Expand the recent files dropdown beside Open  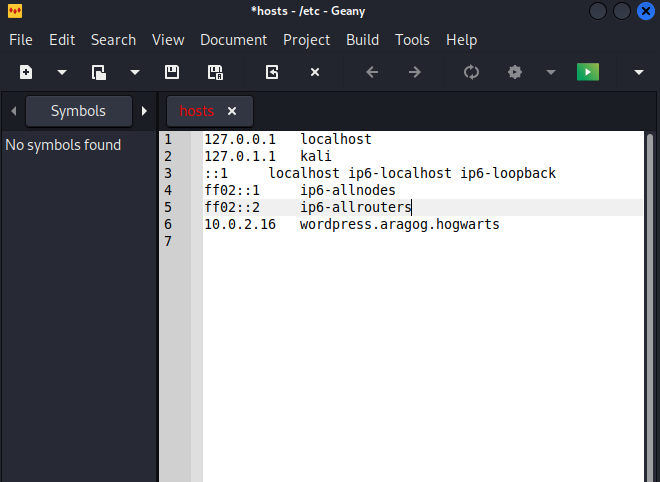coord(134,72)
